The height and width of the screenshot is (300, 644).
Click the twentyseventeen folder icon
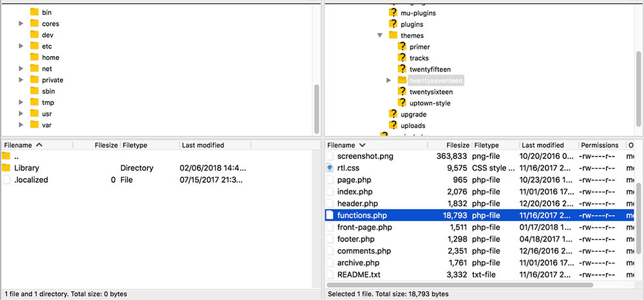click(402, 80)
